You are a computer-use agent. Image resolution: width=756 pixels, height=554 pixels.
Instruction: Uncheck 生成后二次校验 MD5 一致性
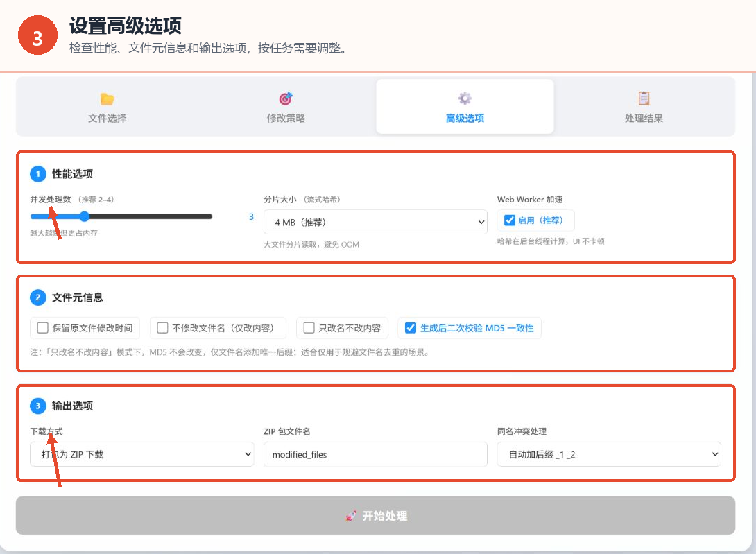coord(411,328)
